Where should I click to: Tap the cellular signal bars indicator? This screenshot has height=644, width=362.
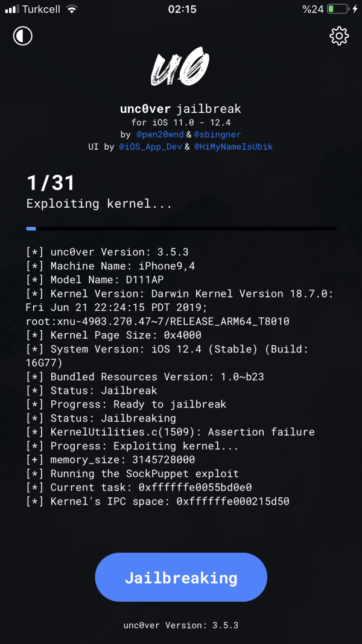(13, 8)
